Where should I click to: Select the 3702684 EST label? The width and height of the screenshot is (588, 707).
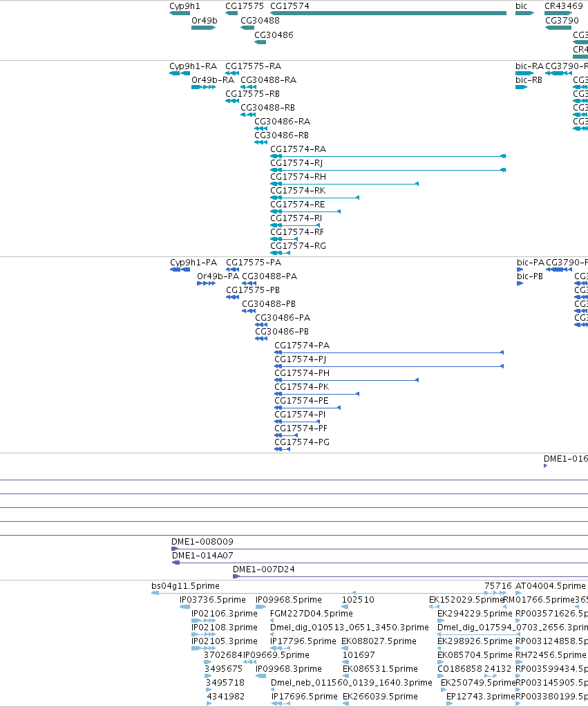coord(223,655)
